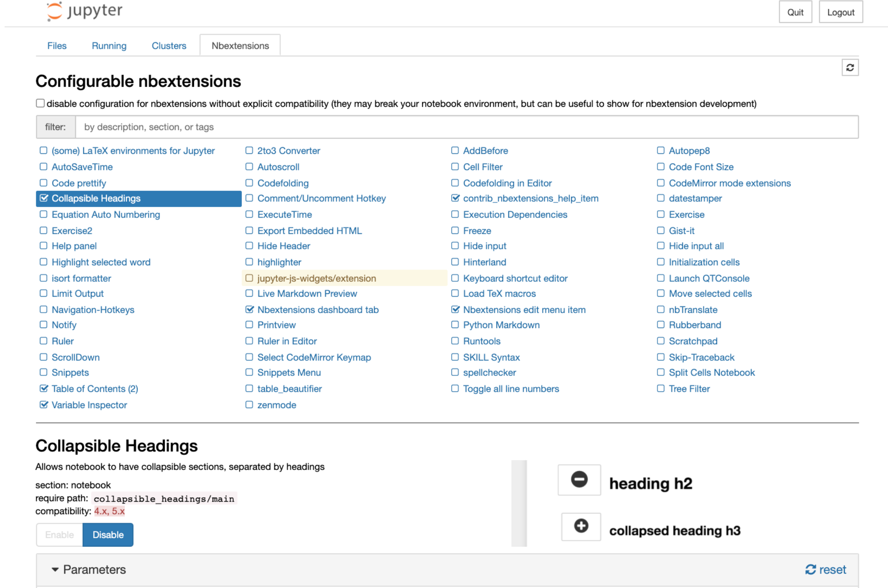
Task: Enable the Codefolding extension checkbox
Action: coord(249,183)
